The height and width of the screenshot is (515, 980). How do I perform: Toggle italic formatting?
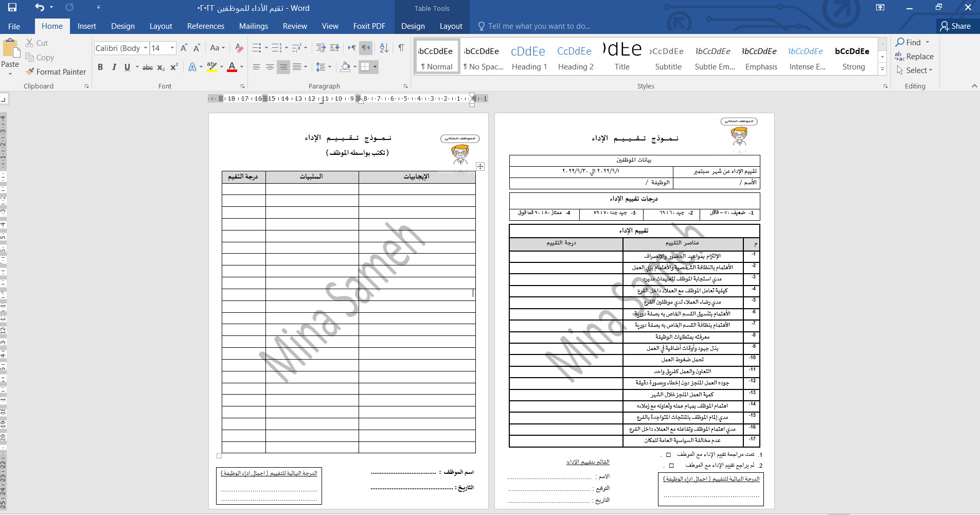[114, 67]
